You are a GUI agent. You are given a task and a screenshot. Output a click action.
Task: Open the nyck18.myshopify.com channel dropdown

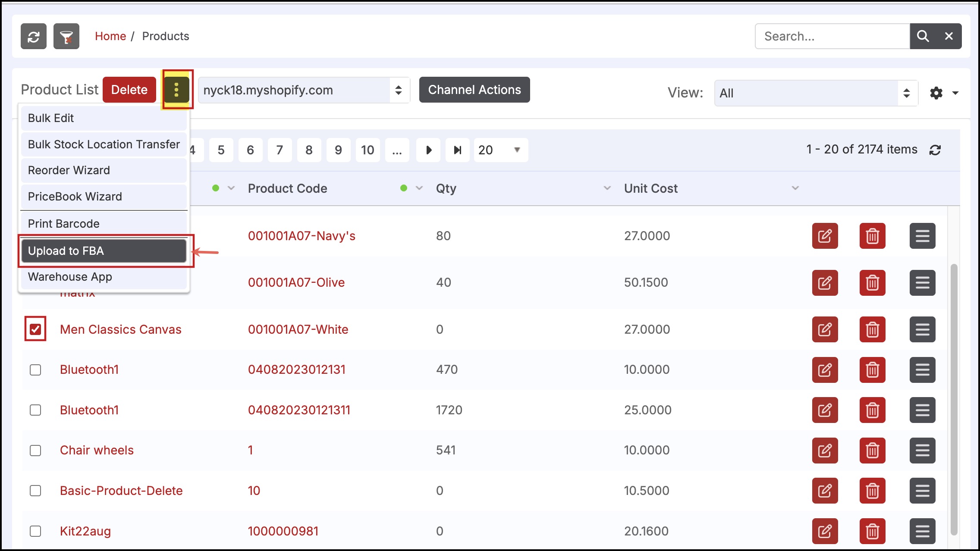coord(304,90)
